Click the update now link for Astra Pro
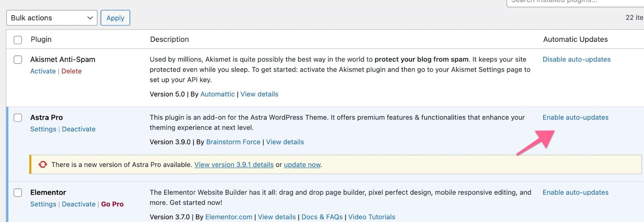This screenshot has height=222, width=644. click(x=302, y=164)
